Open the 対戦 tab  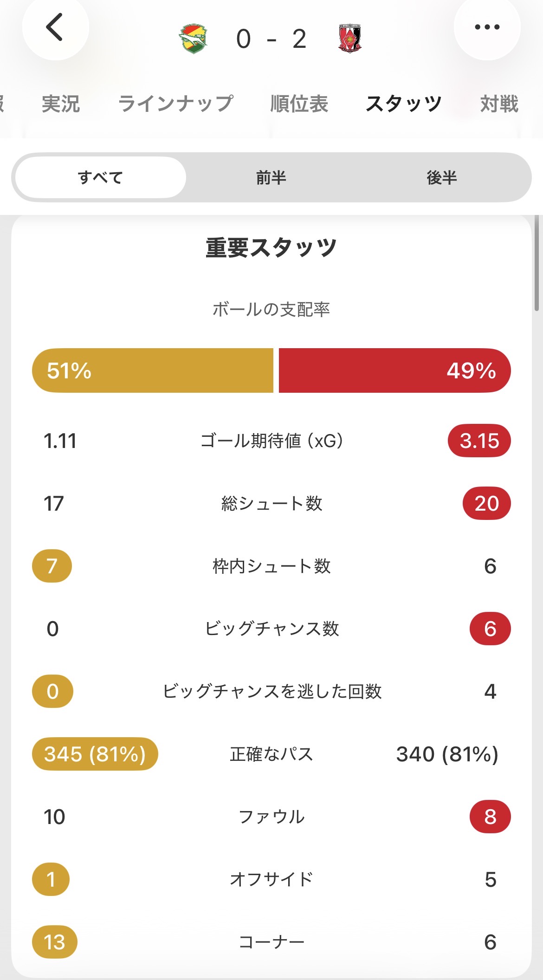(x=499, y=104)
